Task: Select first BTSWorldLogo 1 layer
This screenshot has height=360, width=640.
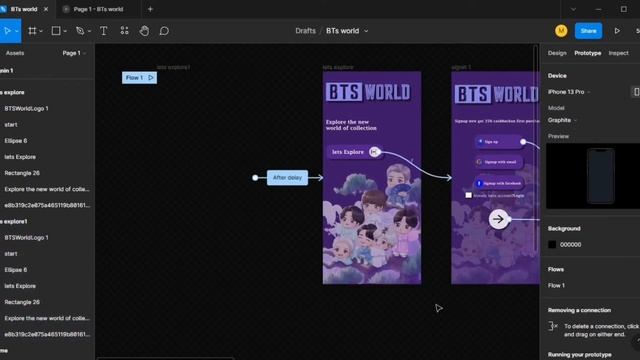Action: [27, 109]
